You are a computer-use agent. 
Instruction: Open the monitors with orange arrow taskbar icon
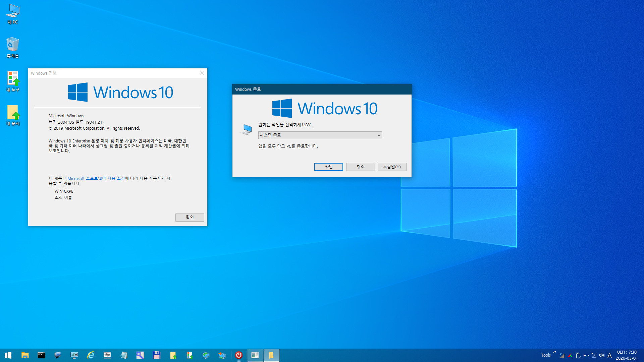222,355
